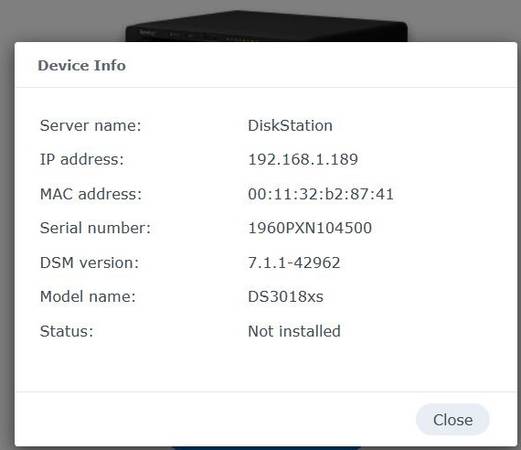Click the MAC address value 00:11:32:b2:87:41
Viewport: 521px width, 450px height.
[x=321, y=194]
